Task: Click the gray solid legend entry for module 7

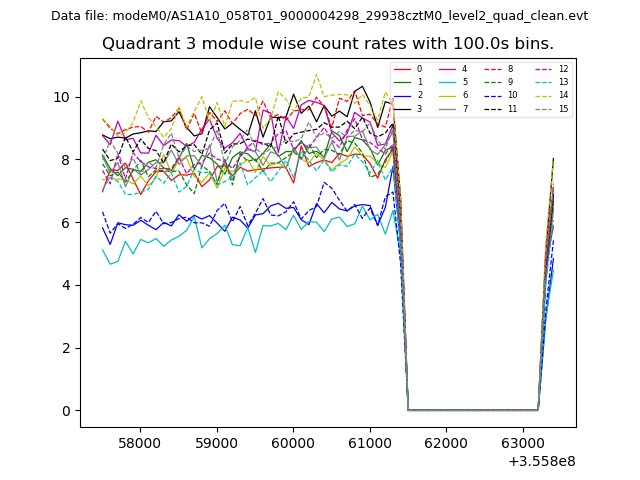Action: (449, 108)
